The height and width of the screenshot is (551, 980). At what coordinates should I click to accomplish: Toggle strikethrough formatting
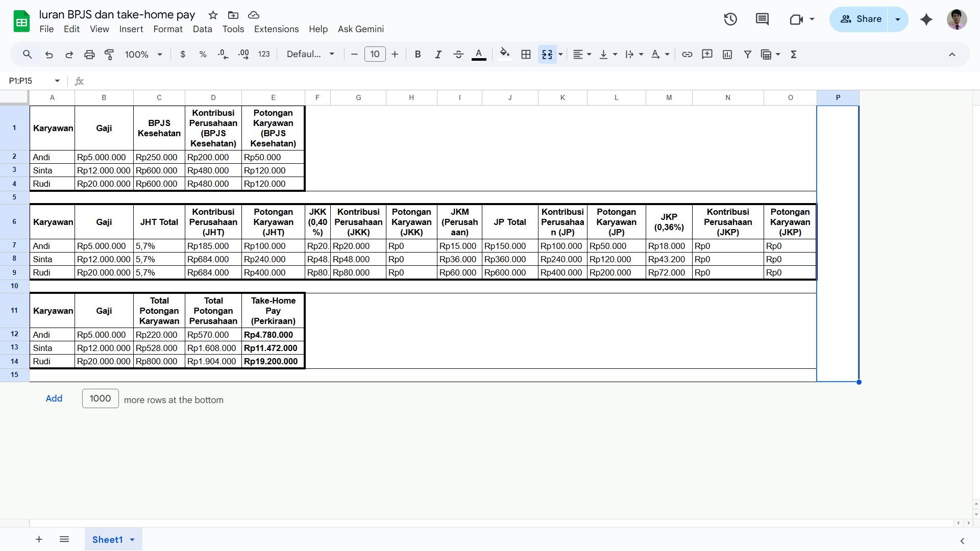point(458,55)
